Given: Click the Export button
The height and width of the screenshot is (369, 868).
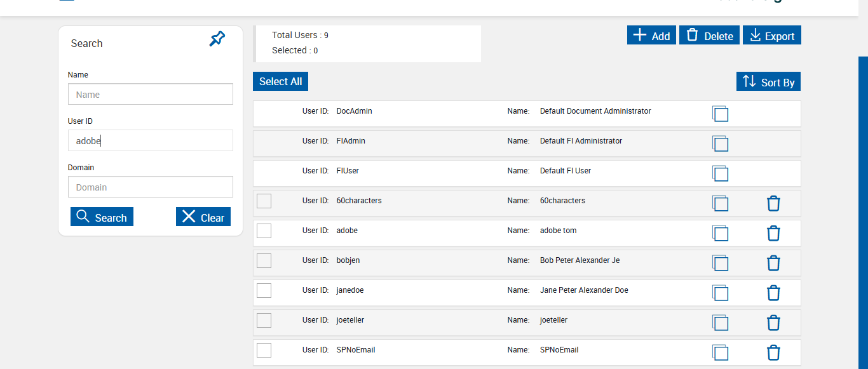Looking at the screenshot, I should [x=771, y=36].
